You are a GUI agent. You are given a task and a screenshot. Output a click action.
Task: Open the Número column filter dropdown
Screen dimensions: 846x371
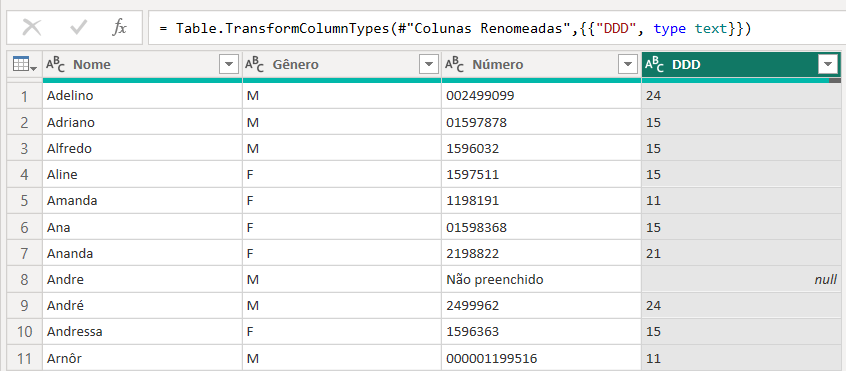click(627, 65)
